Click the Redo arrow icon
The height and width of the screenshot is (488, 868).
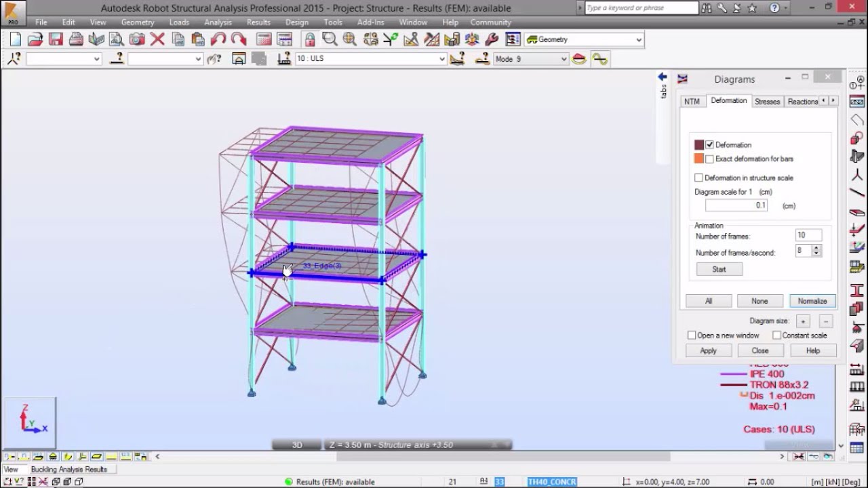click(x=239, y=39)
